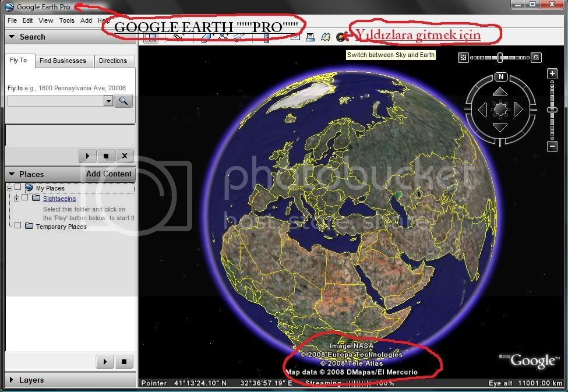Toggle the sidebar show/hide toolbar icon

(150, 37)
